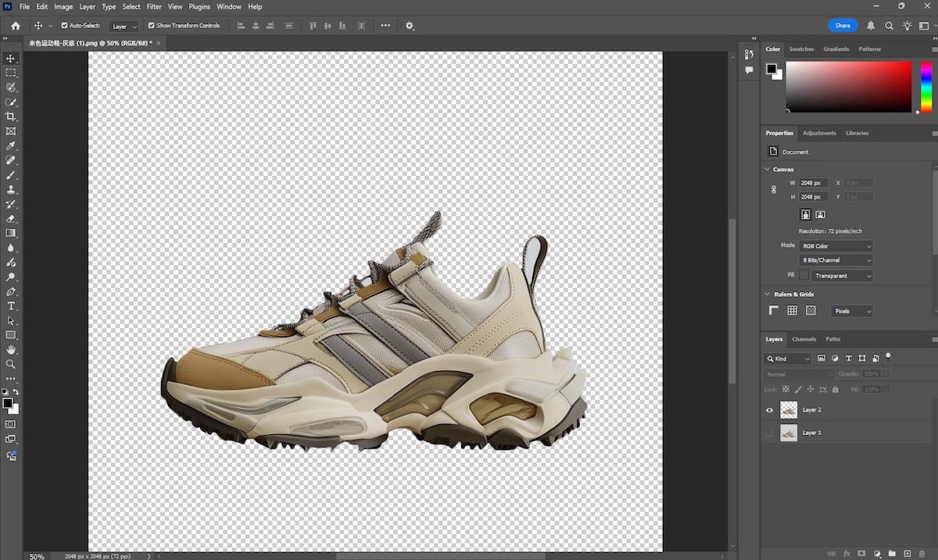This screenshot has height=560, width=938.
Task: Open the Pixels ruler units dropdown
Action: tap(852, 311)
